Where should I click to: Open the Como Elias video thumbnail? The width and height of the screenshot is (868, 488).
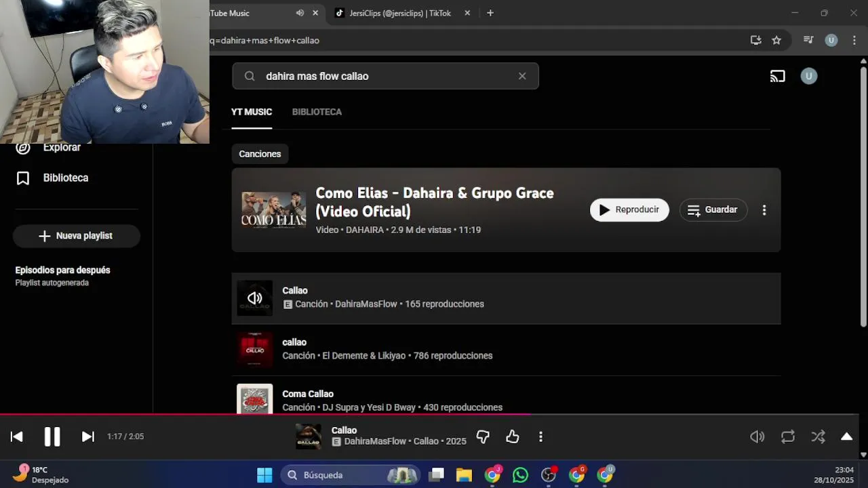(273, 210)
